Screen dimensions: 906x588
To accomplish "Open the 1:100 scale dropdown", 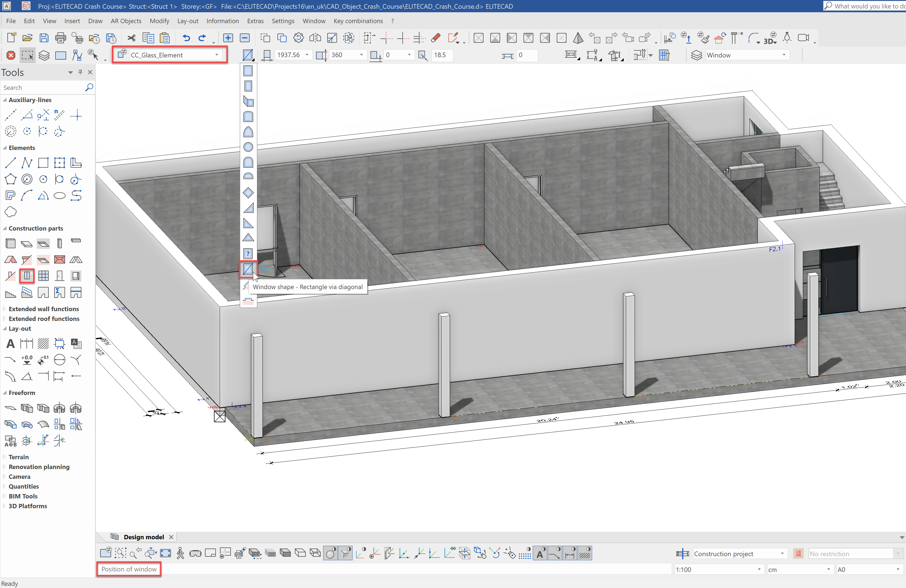I will coord(759,569).
